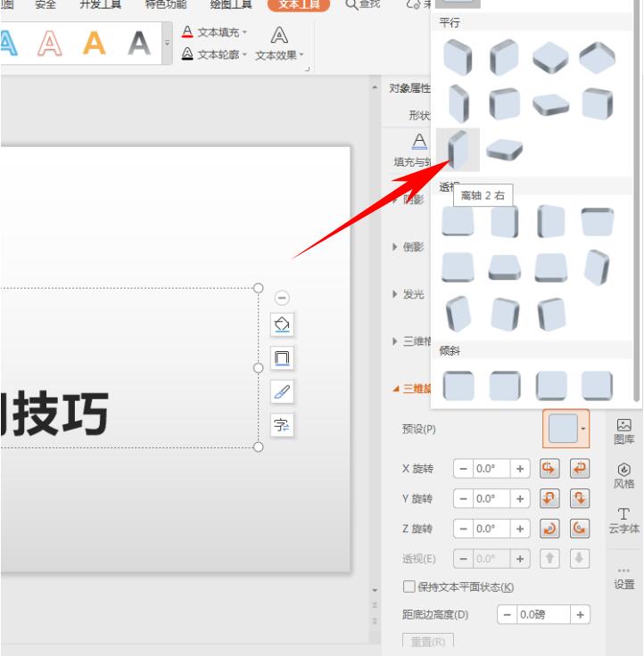The image size is (644, 656).
Task: Decrease 距底边高度(D) value
Action: pos(507,615)
